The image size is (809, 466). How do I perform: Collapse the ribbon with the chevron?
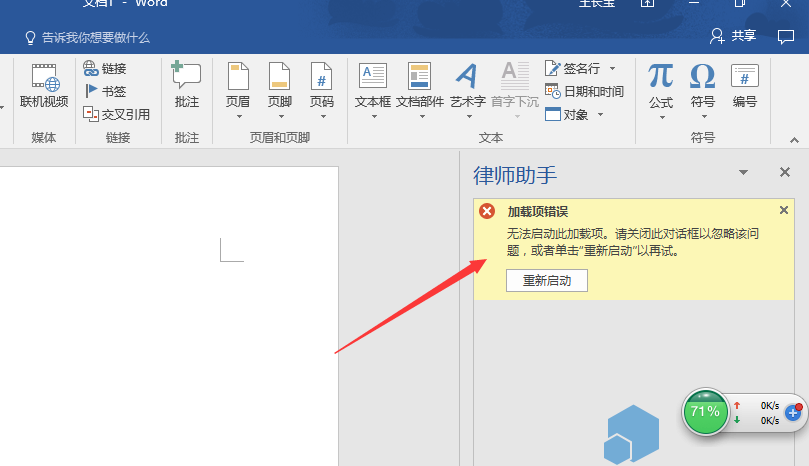click(795, 140)
